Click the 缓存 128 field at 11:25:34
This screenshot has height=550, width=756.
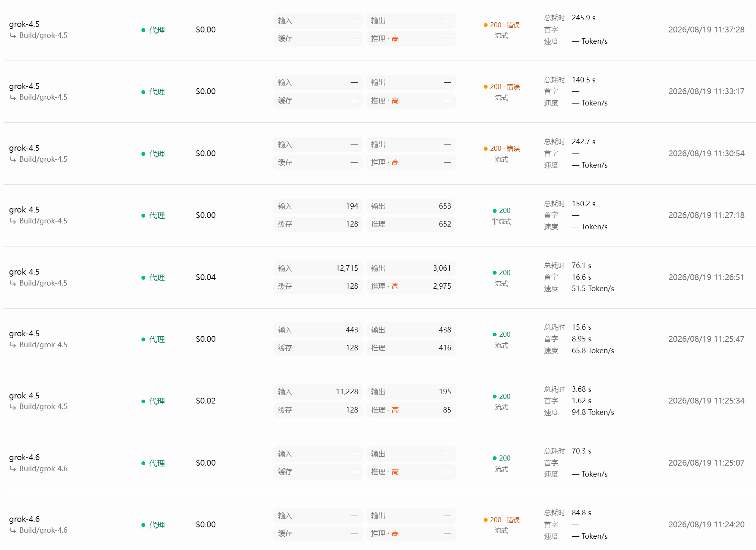(318, 410)
